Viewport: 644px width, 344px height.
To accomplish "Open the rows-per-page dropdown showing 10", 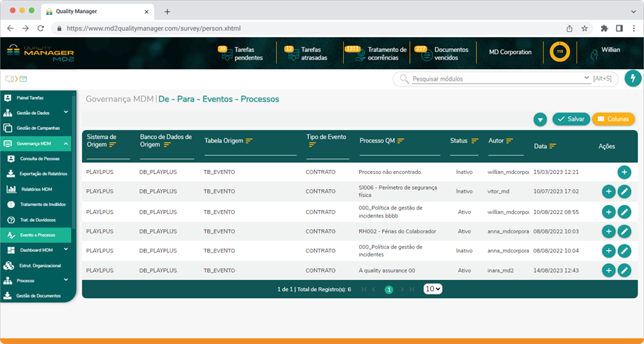I will (x=432, y=289).
